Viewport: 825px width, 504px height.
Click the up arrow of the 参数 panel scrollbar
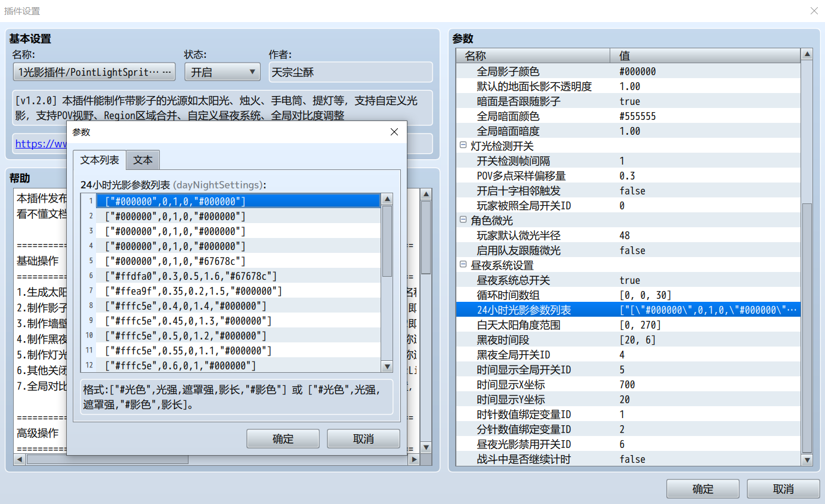[x=807, y=54]
